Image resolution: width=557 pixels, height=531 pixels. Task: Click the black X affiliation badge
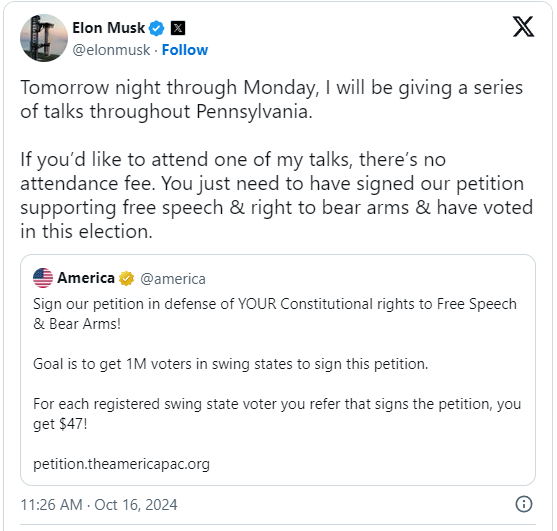click(178, 28)
